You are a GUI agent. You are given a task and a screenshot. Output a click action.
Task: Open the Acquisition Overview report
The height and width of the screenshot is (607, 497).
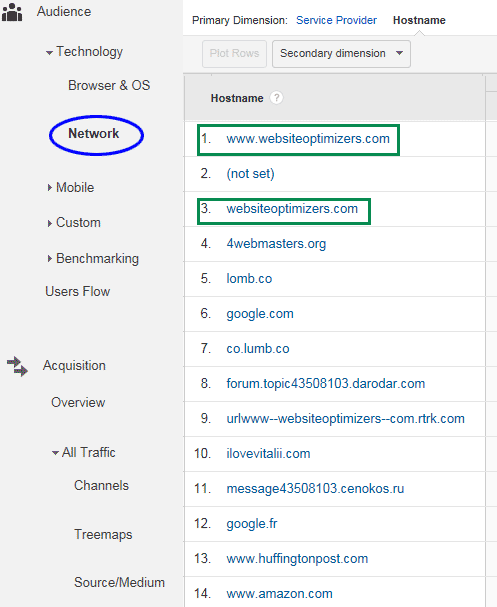click(x=78, y=402)
